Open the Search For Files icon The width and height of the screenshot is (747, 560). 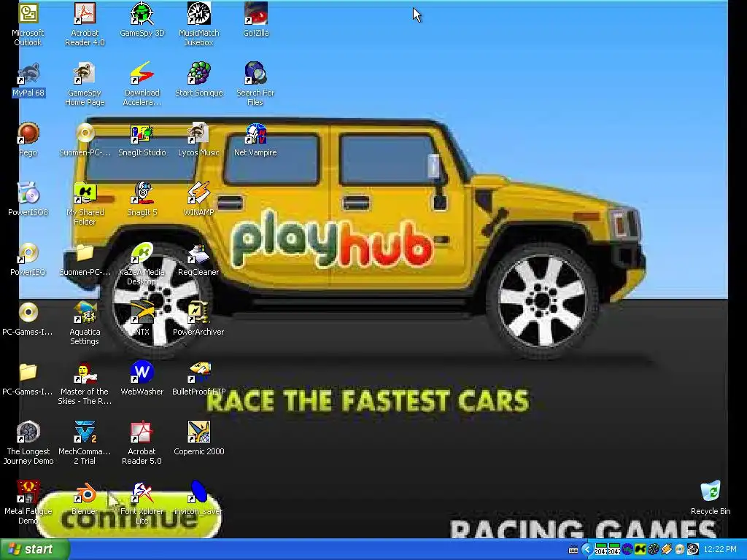pyautogui.click(x=256, y=84)
